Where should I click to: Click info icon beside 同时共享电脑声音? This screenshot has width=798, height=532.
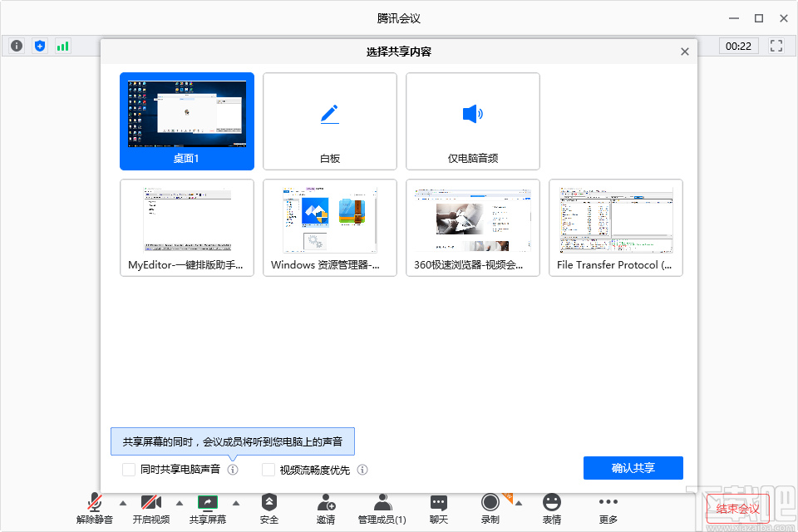coord(233,470)
